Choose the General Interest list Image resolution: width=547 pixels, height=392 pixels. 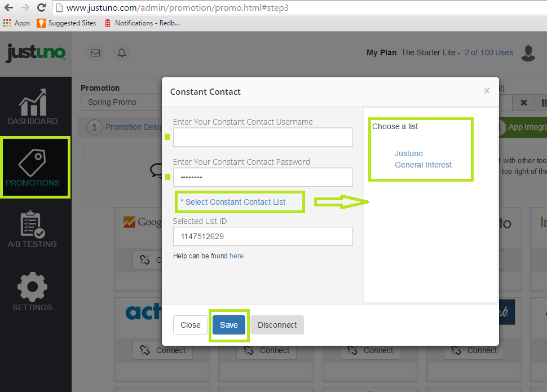tap(424, 165)
